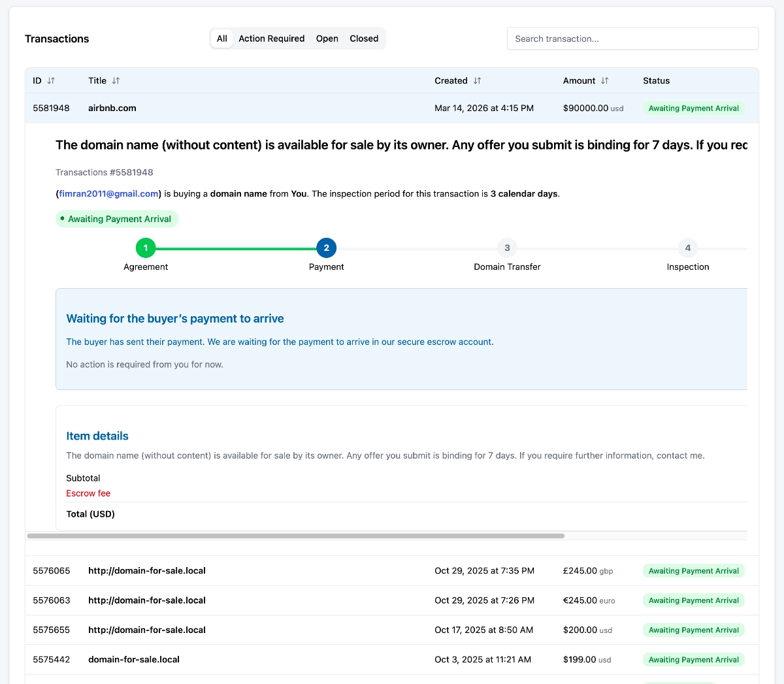Viewport: 784px width, 684px height.
Task: Click date Oct 29, 2025 at 7:35 PM
Action: [x=484, y=571]
